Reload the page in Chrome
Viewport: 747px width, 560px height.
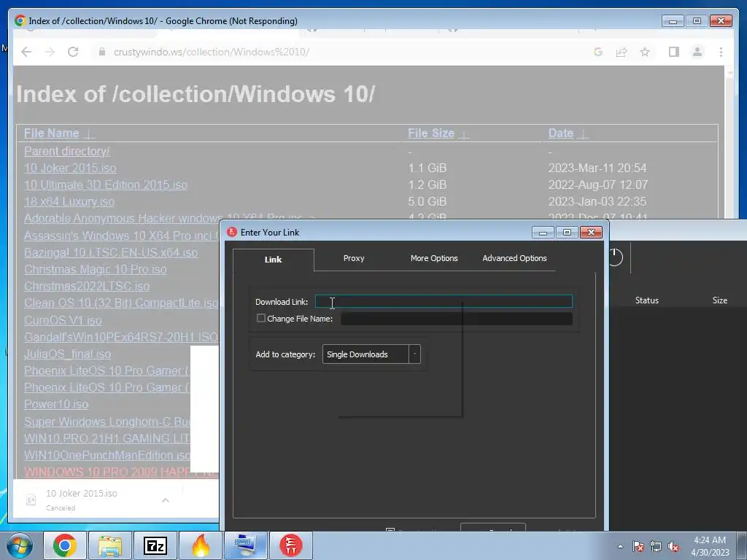coord(73,52)
